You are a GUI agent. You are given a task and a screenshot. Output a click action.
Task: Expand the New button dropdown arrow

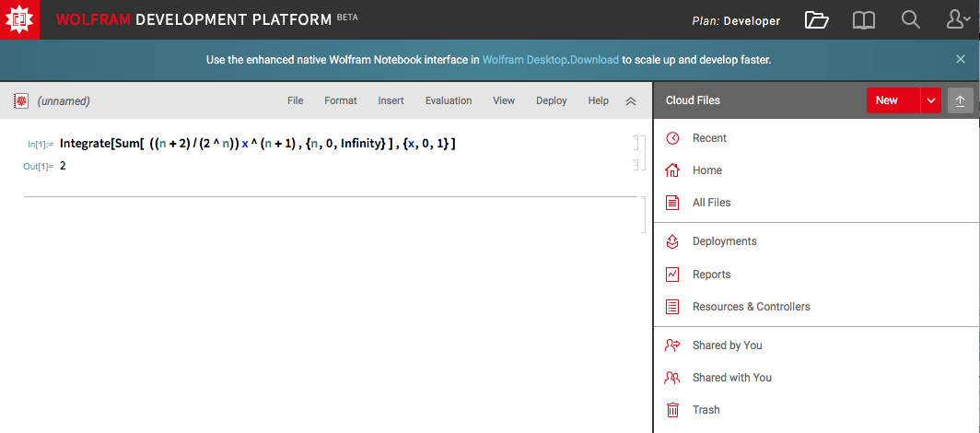point(931,100)
